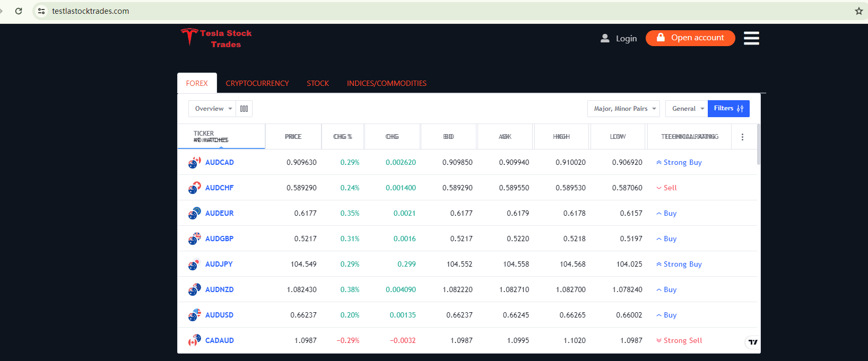Sort table by CHG % column header
This screenshot has height=361, width=868.
click(x=343, y=137)
